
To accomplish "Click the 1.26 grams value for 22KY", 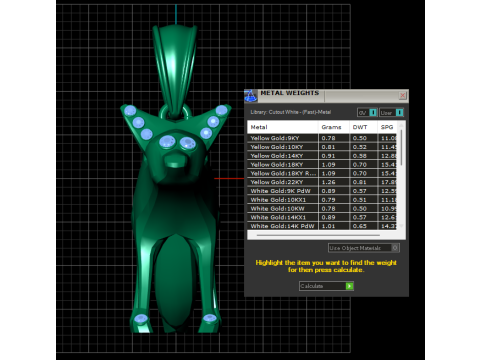I will [328, 182].
